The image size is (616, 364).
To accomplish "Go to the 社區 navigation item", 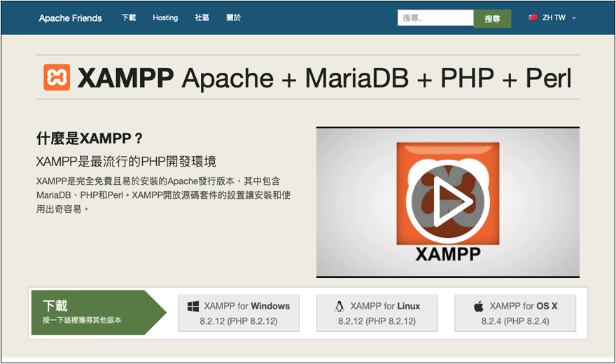I will 202,17.
